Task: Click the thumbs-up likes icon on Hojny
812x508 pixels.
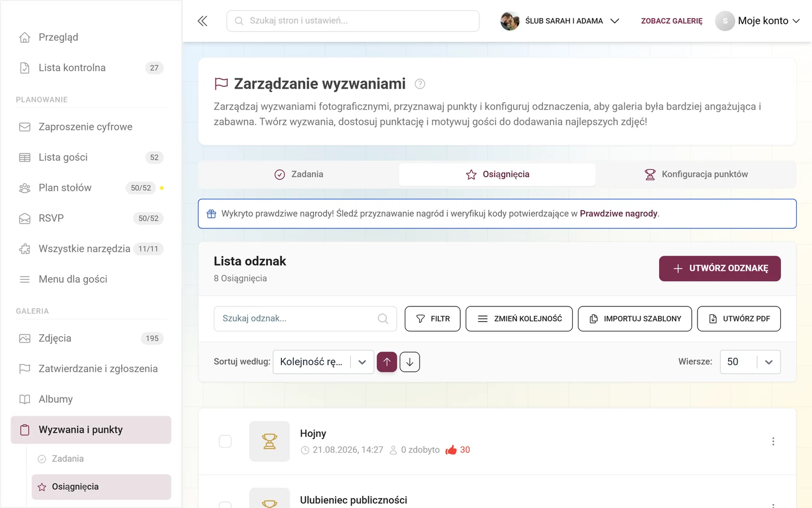Action: point(451,450)
